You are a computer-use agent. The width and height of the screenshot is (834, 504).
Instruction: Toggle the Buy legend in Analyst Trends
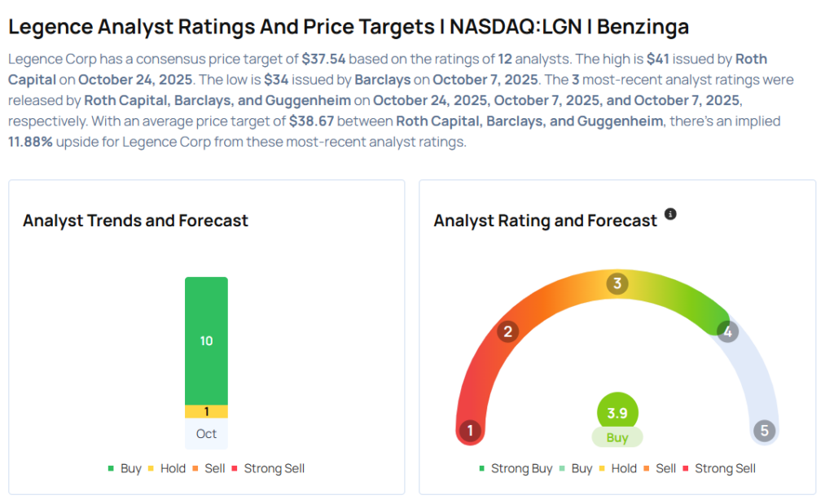(125, 468)
